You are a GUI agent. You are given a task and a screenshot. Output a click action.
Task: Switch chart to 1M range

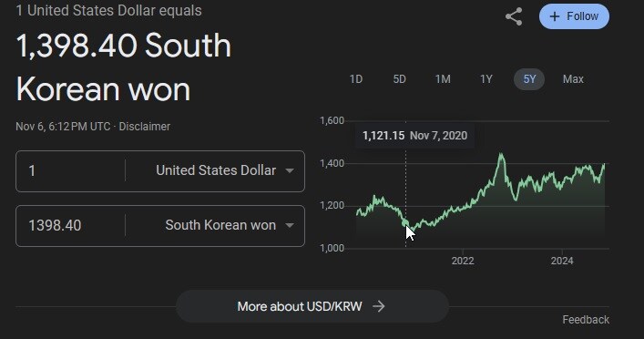point(443,79)
